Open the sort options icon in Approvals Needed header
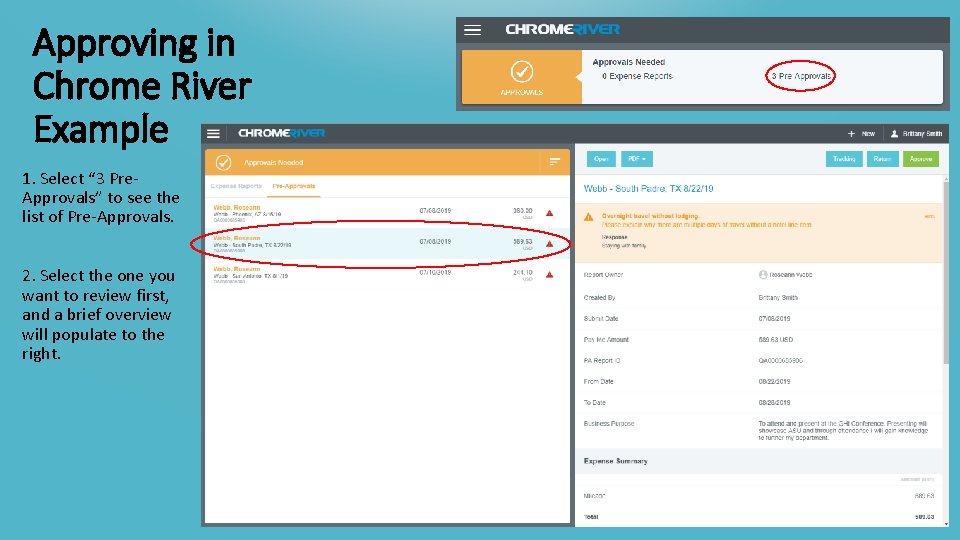The image size is (960, 540). pos(554,162)
